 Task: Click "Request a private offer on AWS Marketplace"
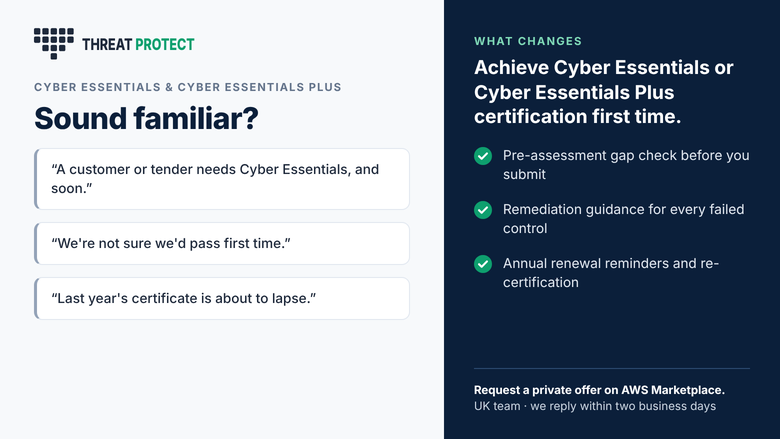point(599,390)
